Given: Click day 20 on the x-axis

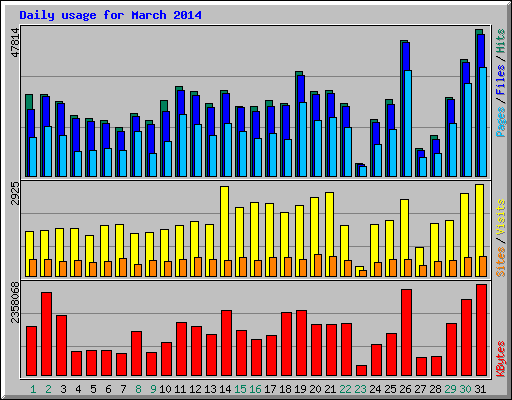Looking at the screenshot, I should 315,389.
